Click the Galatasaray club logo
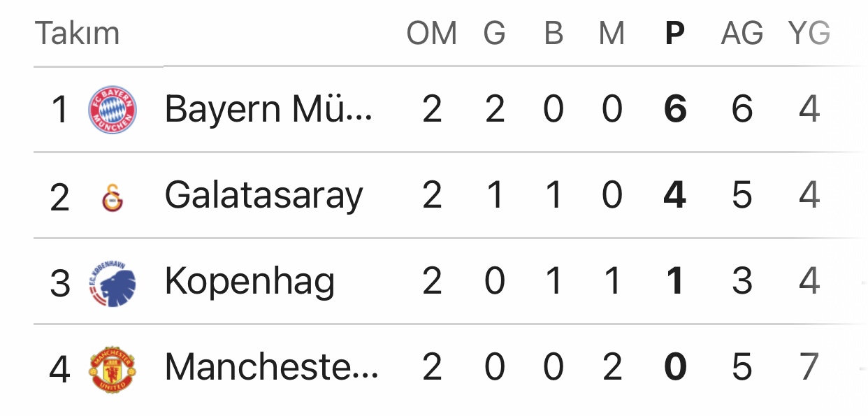 tap(112, 197)
